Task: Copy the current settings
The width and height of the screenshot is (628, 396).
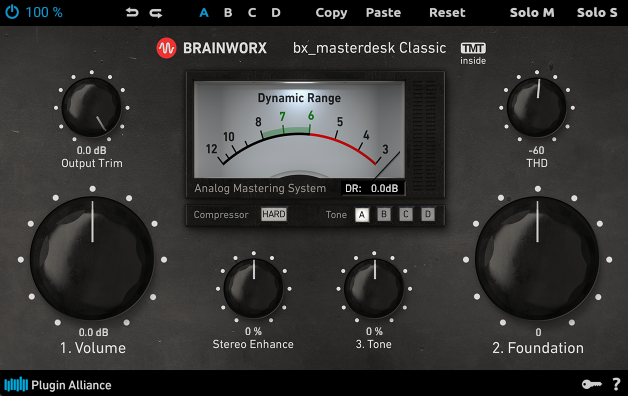Action: click(331, 13)
